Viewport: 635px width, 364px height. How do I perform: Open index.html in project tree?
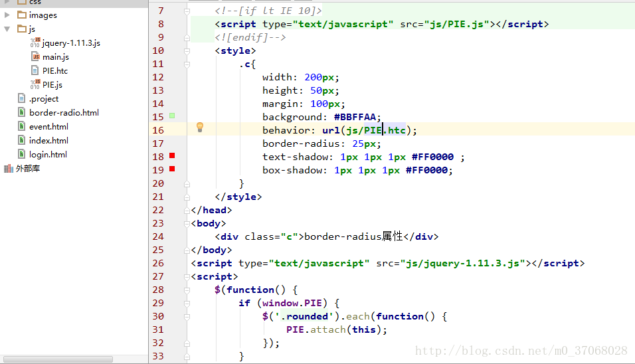[x=48, y=141]
